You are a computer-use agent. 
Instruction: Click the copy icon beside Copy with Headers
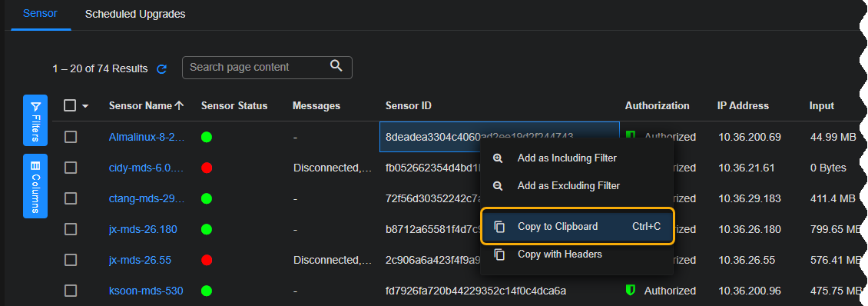click(499, 254)
